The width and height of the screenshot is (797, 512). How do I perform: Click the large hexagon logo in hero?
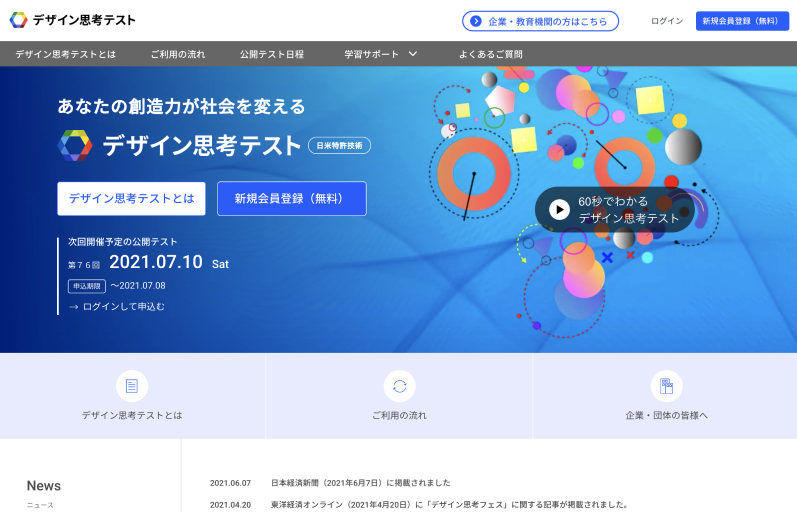tap(75, 145)
